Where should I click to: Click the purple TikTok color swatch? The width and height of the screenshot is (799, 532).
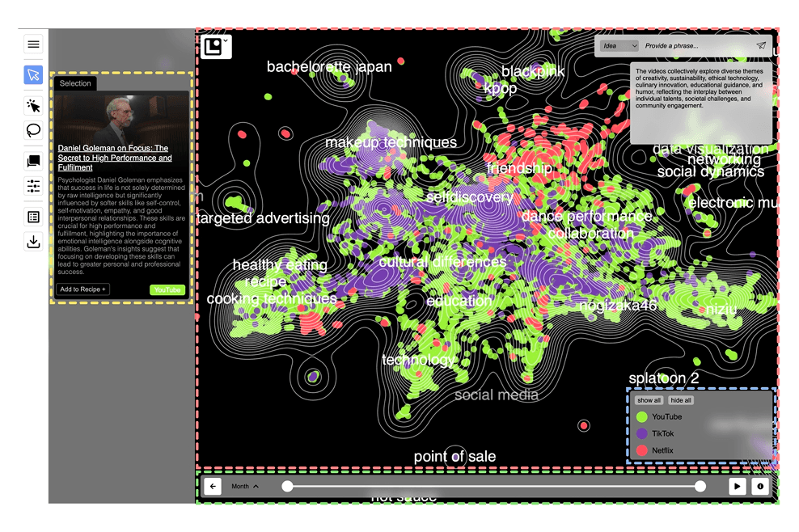coord(642,433)
